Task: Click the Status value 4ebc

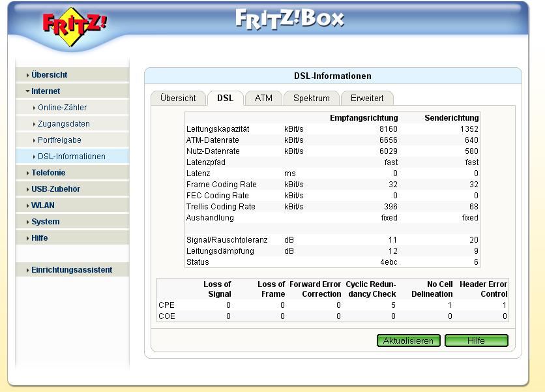Action: (x=389, y=262)
